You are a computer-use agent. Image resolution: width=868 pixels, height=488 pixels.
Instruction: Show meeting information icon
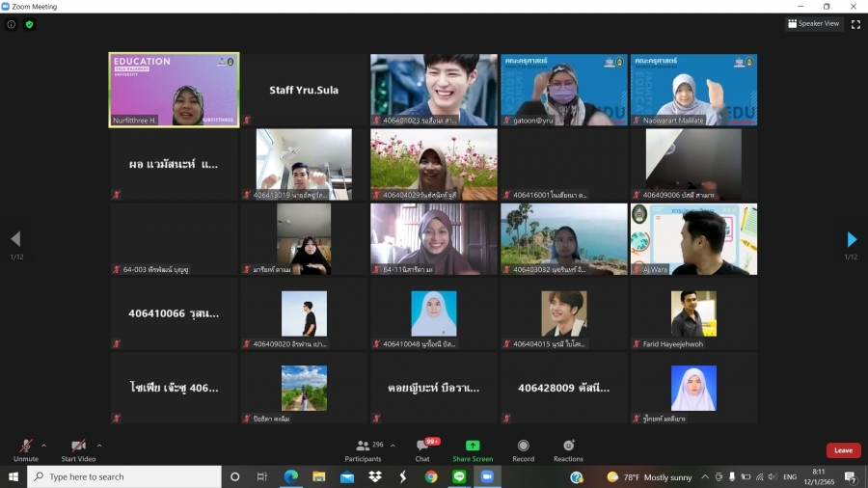pos(12,24)
